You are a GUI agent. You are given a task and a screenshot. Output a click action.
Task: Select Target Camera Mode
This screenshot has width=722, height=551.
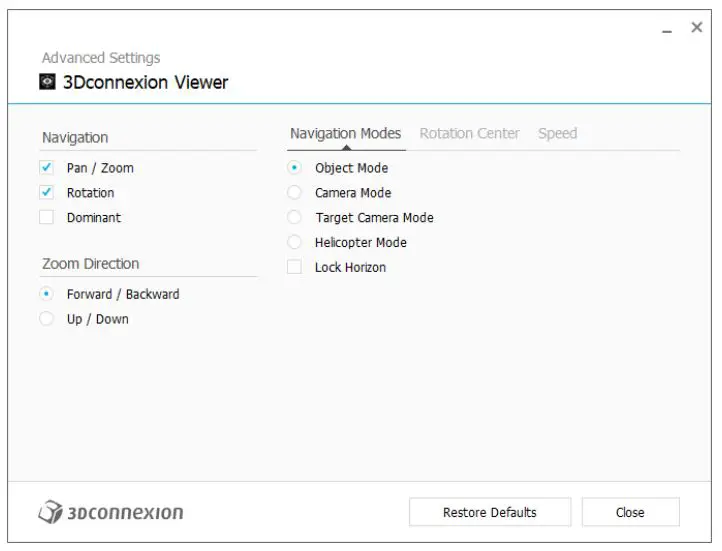[294, 217]
